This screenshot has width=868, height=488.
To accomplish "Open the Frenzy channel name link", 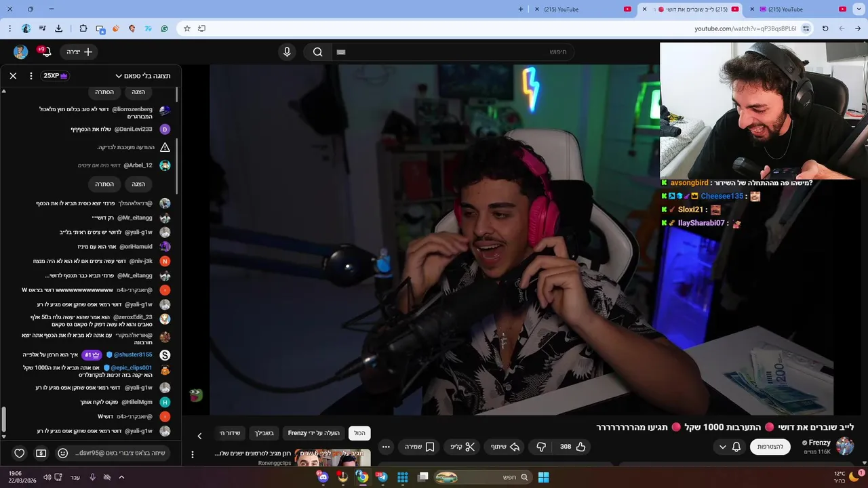I will 819,443.
